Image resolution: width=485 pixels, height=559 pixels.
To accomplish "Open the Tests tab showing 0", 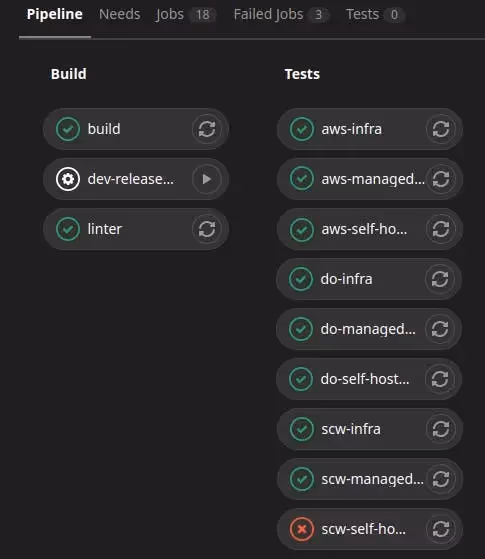I will (375, 15).
